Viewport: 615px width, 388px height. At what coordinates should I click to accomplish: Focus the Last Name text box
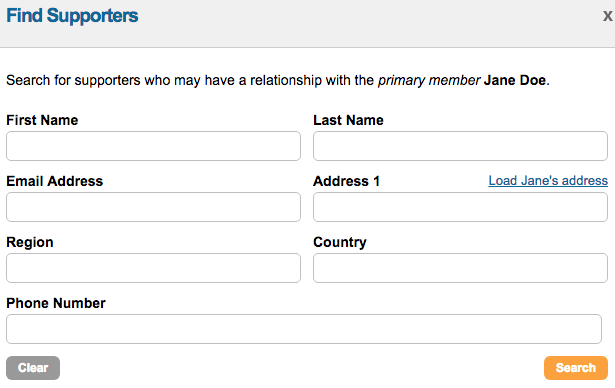tap(460, 146)
